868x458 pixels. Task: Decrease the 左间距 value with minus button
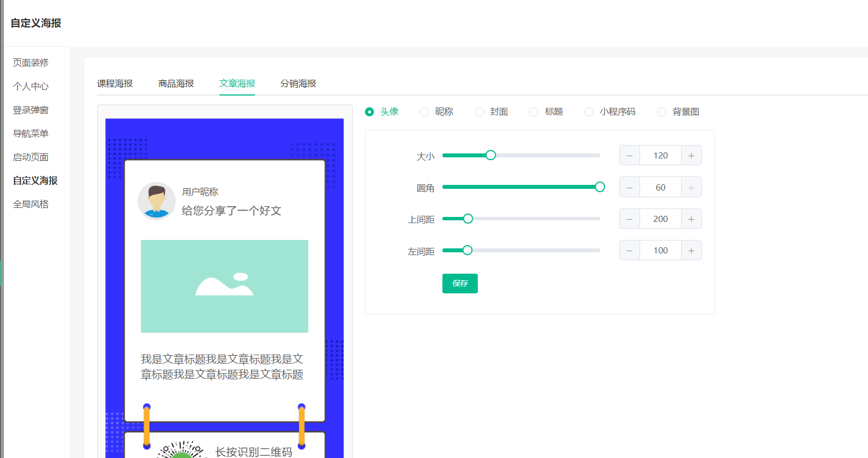pos(629,251)
